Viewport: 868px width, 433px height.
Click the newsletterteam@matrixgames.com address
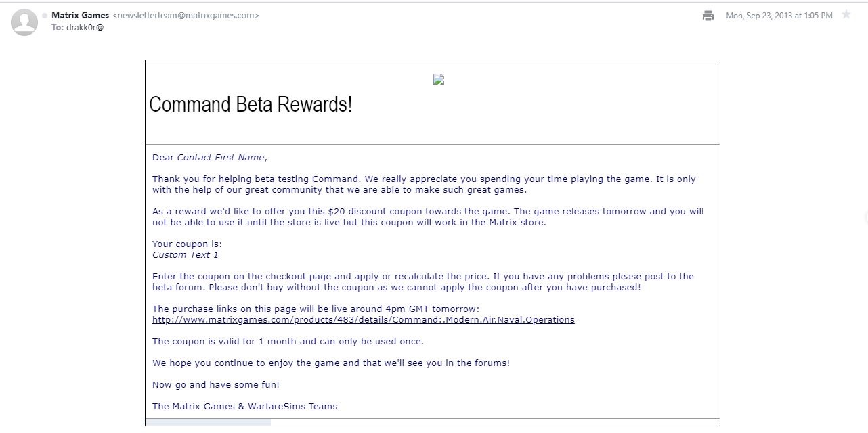186,16
